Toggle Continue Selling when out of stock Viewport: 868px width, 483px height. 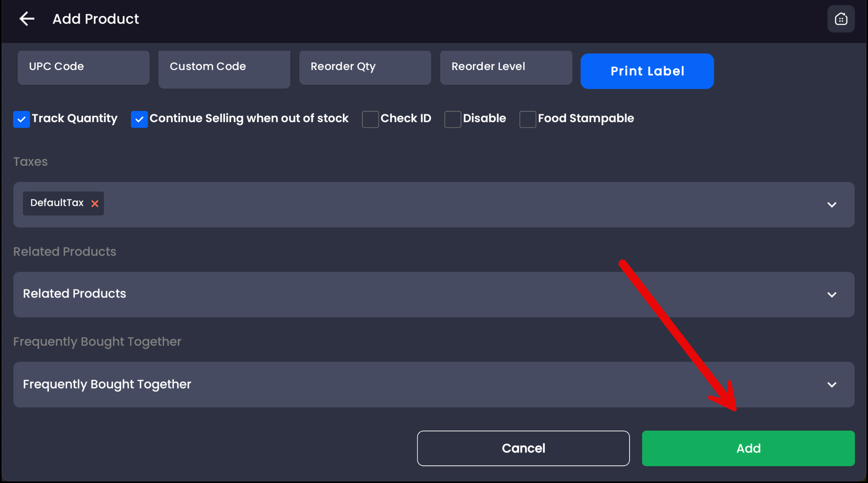pyautogui.click(x=139, y=119)
